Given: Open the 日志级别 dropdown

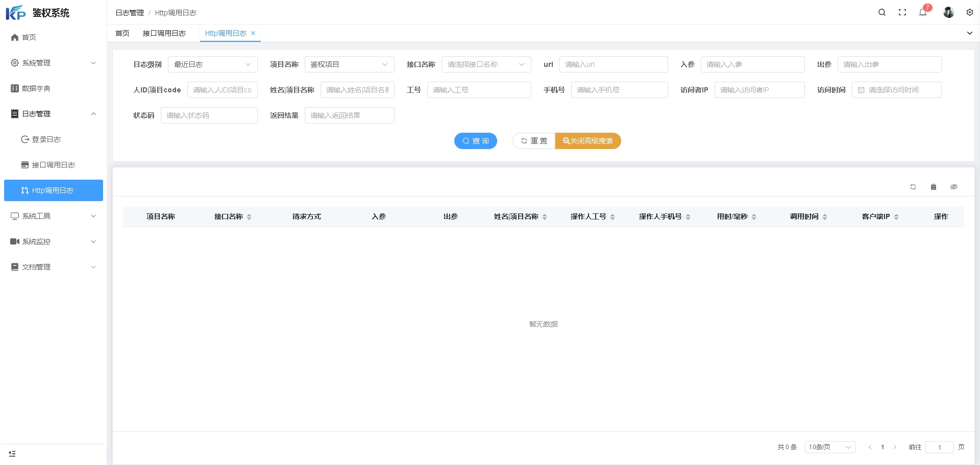Looking at the screenshot, I should coord(212,64).
